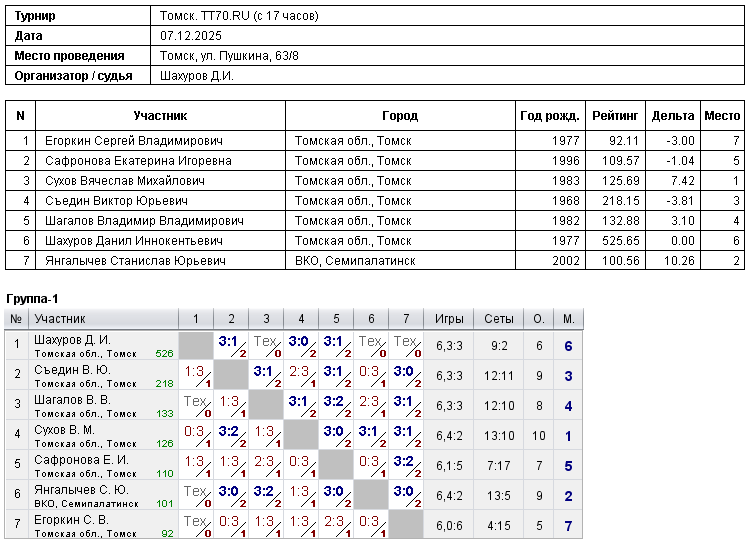This screenshot has height=544, width=750.
Task: Click participant Егоркин Сергей Владимирович in the list
Action: tap(134, 141)
